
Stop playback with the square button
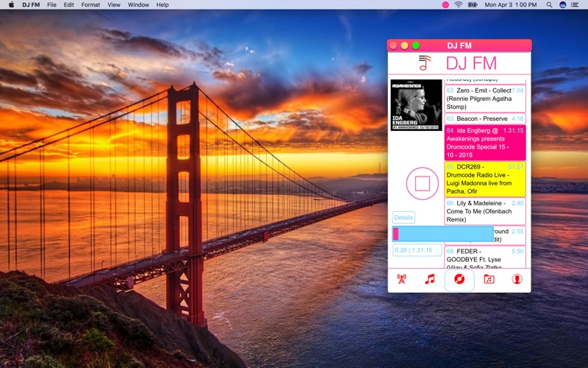(422, 183)
